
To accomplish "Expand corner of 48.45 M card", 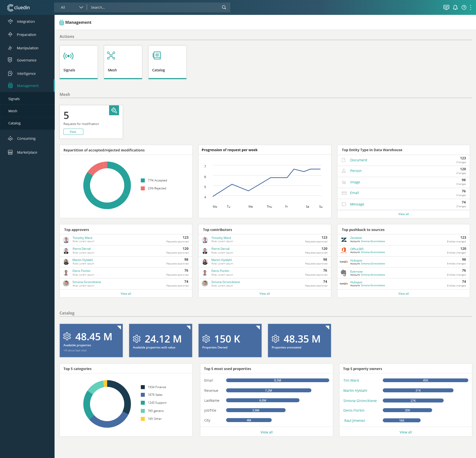I will pos(119,327).
